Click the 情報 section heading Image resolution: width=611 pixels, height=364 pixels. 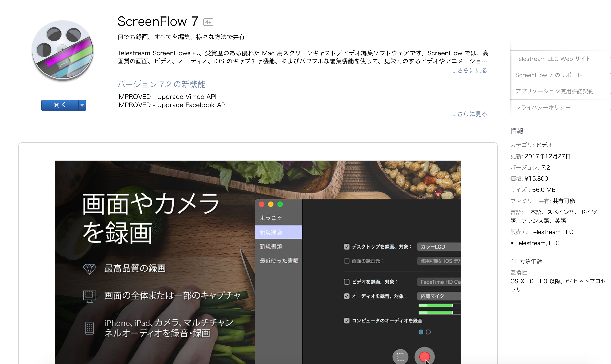(x=517, y=131)
